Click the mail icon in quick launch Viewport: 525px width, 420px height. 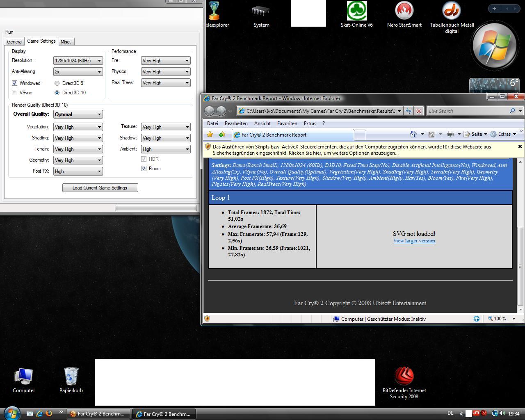coord(30,414)
